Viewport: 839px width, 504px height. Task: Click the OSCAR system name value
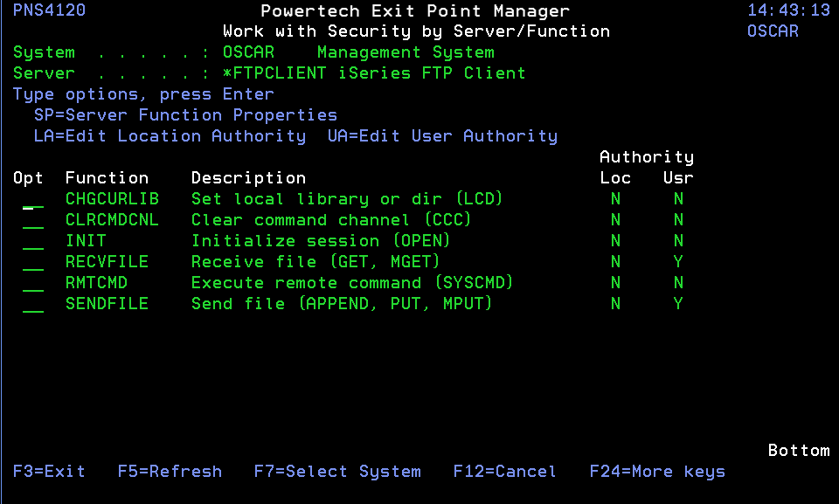point(248,52)
